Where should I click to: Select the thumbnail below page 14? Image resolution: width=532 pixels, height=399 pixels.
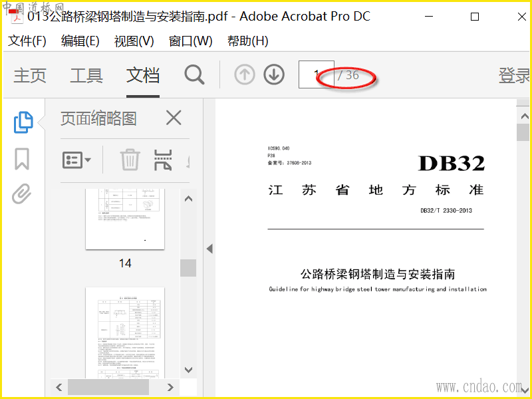125,333
